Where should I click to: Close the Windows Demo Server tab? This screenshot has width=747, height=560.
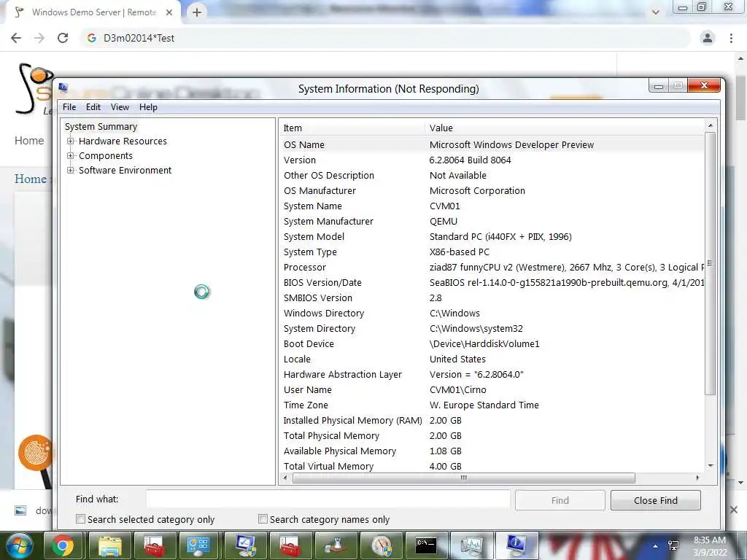[169, 12]
